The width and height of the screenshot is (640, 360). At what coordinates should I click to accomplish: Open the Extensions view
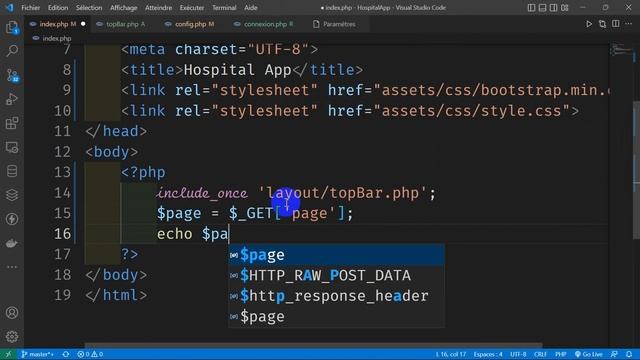coord(12,123)
